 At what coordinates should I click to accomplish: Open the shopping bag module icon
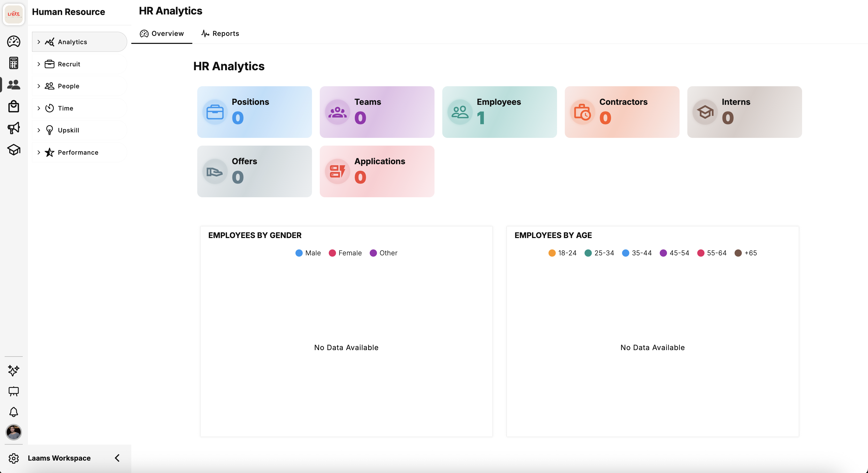pyautogui.click(x=13, y=106)
